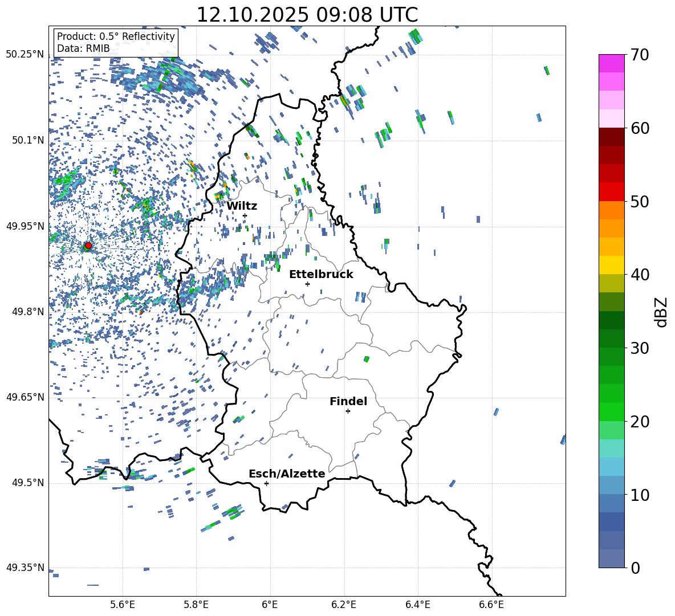675x616 pixels.
Task: Click the colorbar tick label 40
Action: click(639, 275)
